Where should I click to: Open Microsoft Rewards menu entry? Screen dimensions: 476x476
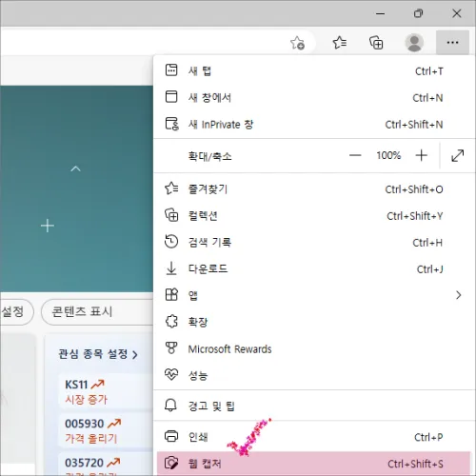[314, 348]
